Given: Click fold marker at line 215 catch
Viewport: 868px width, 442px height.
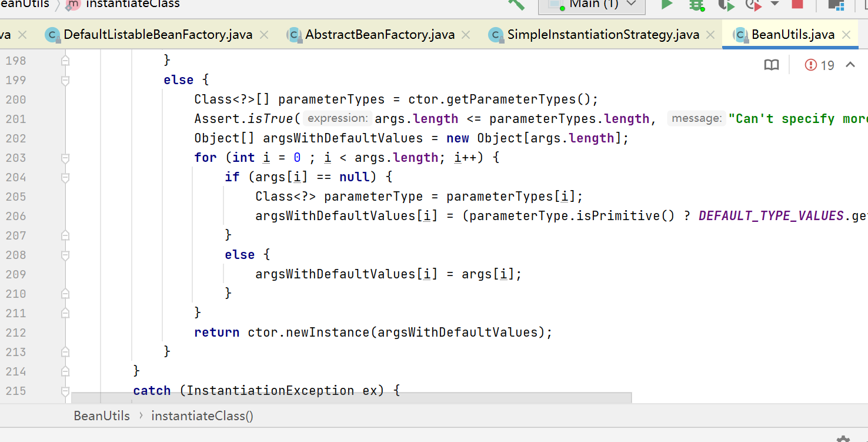Looking at the screenshot, I should 65,391.
